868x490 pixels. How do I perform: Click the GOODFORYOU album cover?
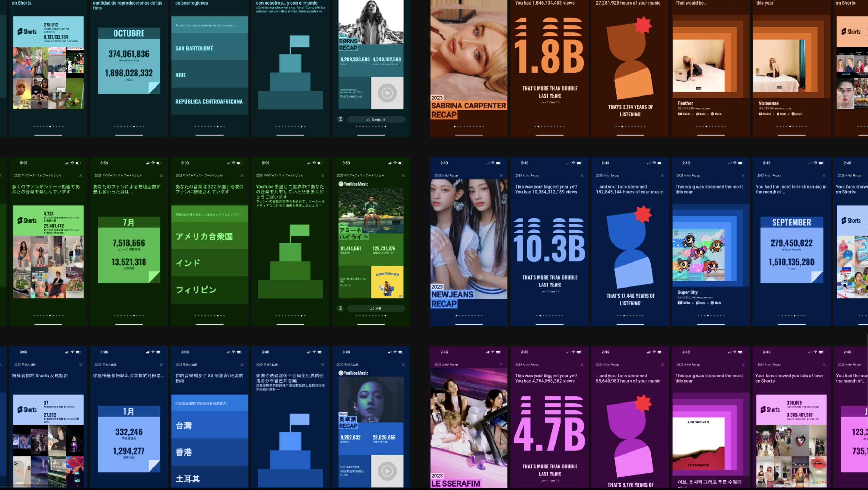(387, 282)
